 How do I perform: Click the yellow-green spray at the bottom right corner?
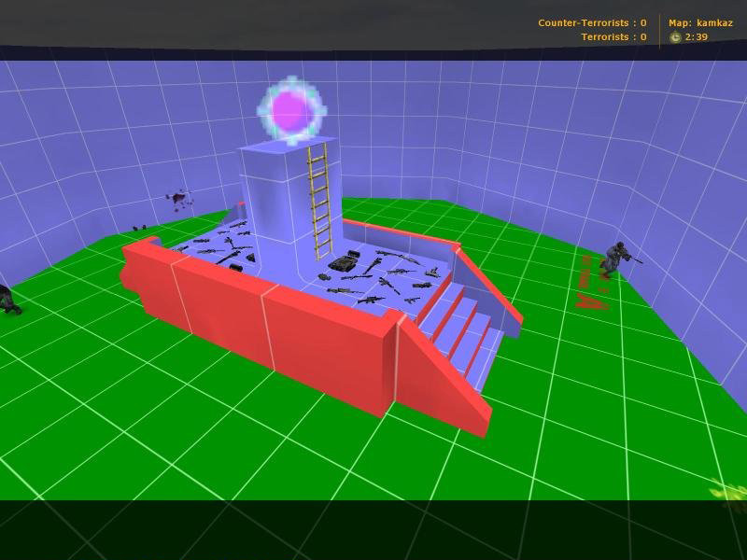pyautogui.click(x=728, y=489)
